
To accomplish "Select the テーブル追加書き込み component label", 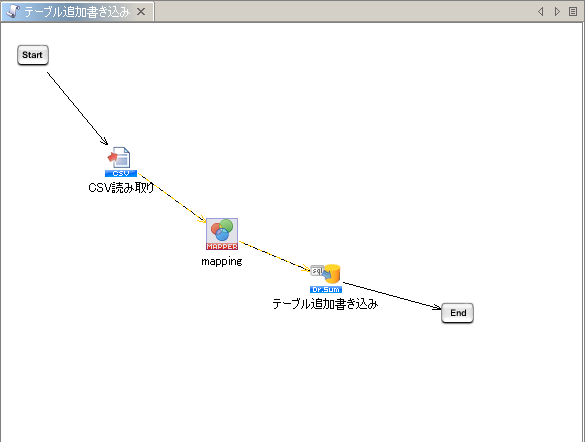I will [325, 304].
